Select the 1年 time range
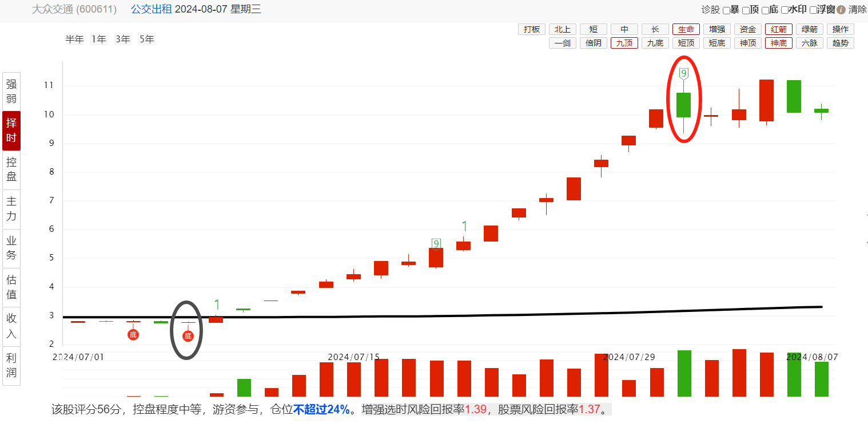The height and width of the screenshot is (423, 868). click(99, 39)
